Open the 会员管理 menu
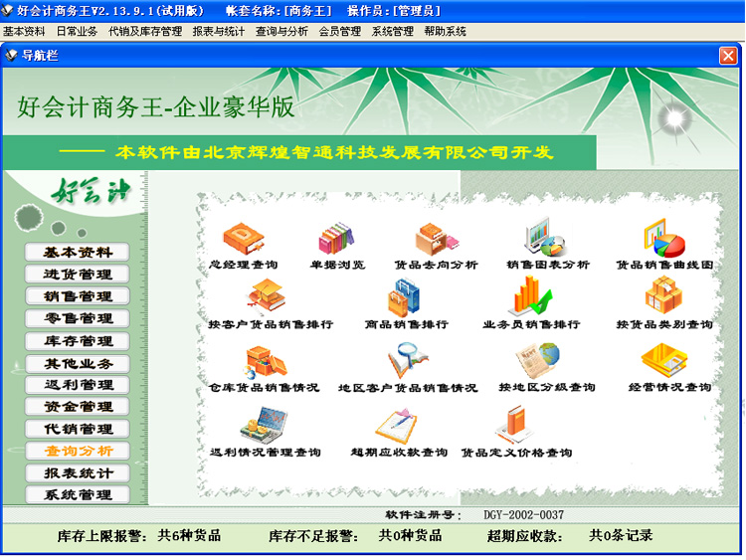 tap(340, 32)
